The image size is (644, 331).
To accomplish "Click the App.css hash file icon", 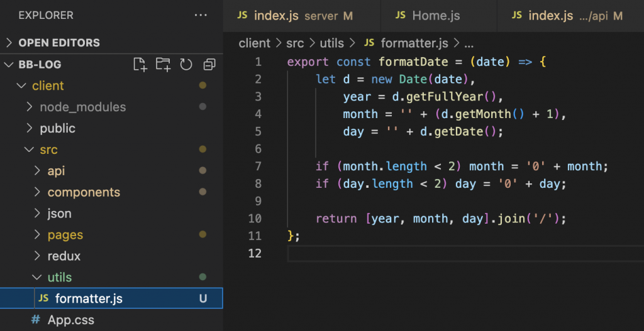I will click(x=36, y=320).
